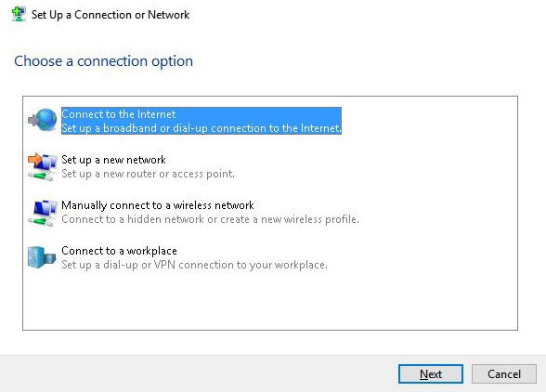The width and height of the screenshot is (546, 392).
Task: Dismiss the wizard with Cancel
Action: [x=504, y=373]
